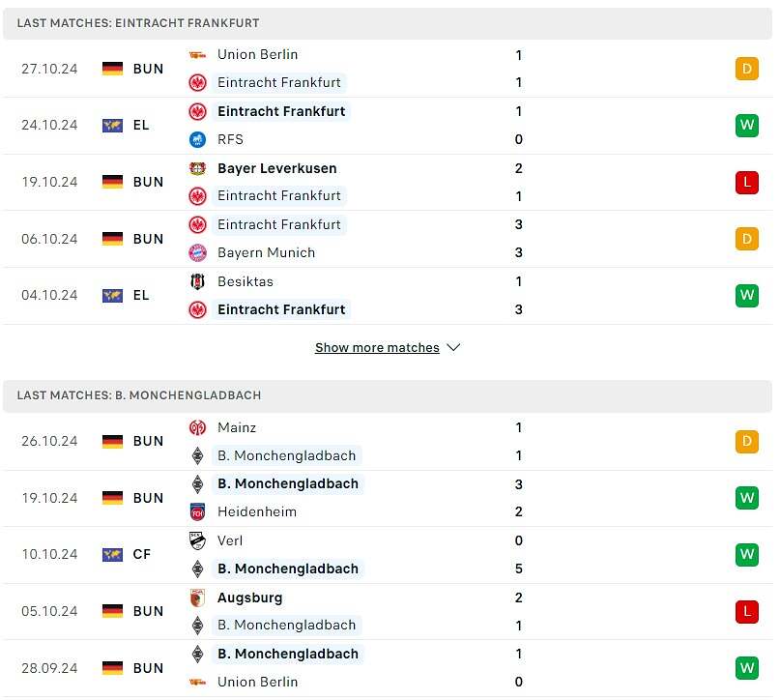Open the Verl vs B. Monchengladbach cup match

pyautogui.click(x=387, y=555)
